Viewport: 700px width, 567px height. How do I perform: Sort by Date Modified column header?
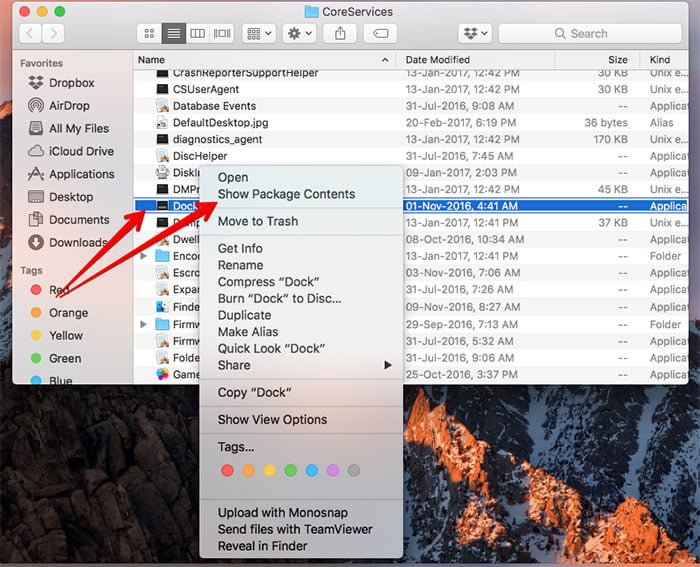tap(438, 60)
